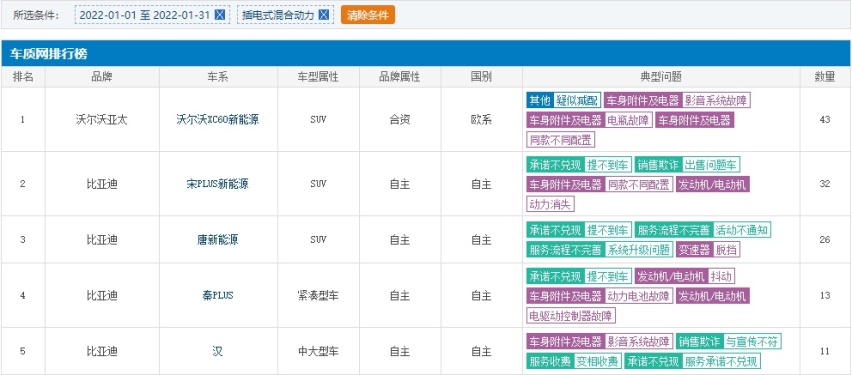Click the 比亚迪 brand in the 秦PLUS row
The height and width of the screenshot is (375, 852).
coord(102,296)
